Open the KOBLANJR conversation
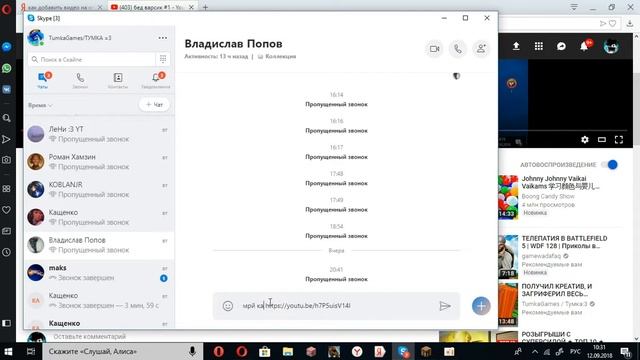The width and height of the screenshot is (640, 360). [x=99, y=189]
